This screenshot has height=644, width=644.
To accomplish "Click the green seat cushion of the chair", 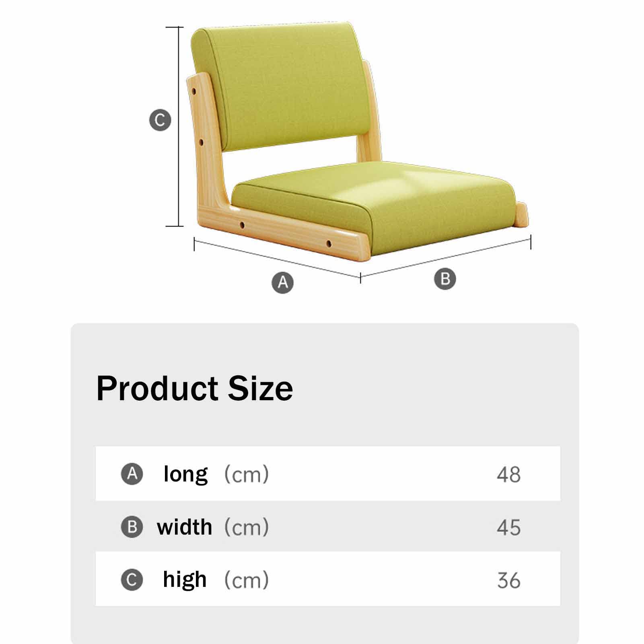I will click(x=374, y=201).
